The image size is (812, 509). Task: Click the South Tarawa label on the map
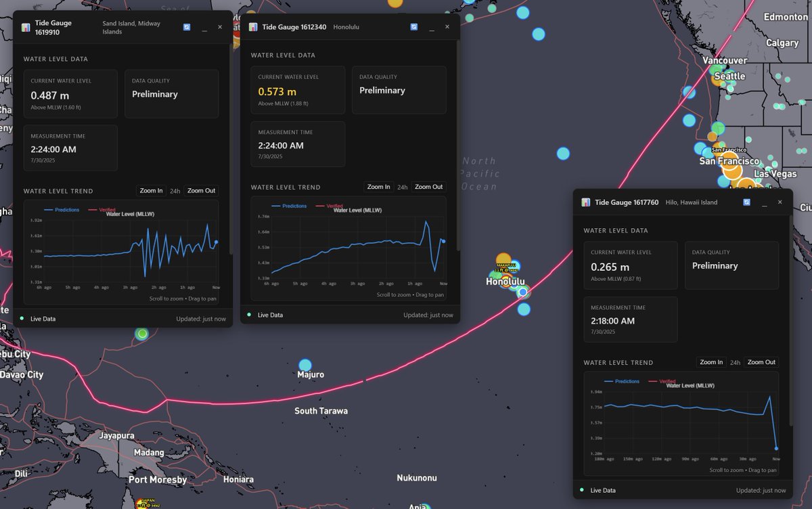321,411
